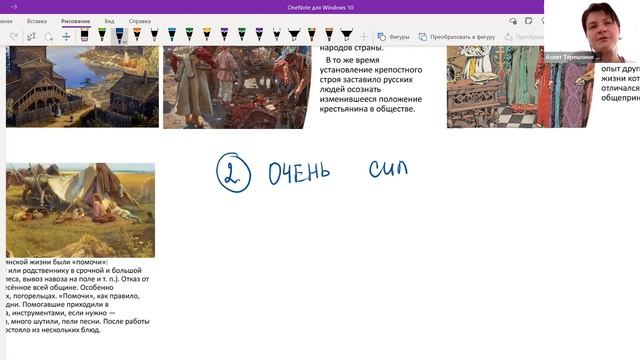Activate the lasso select tool

click(x=49, y=37)
